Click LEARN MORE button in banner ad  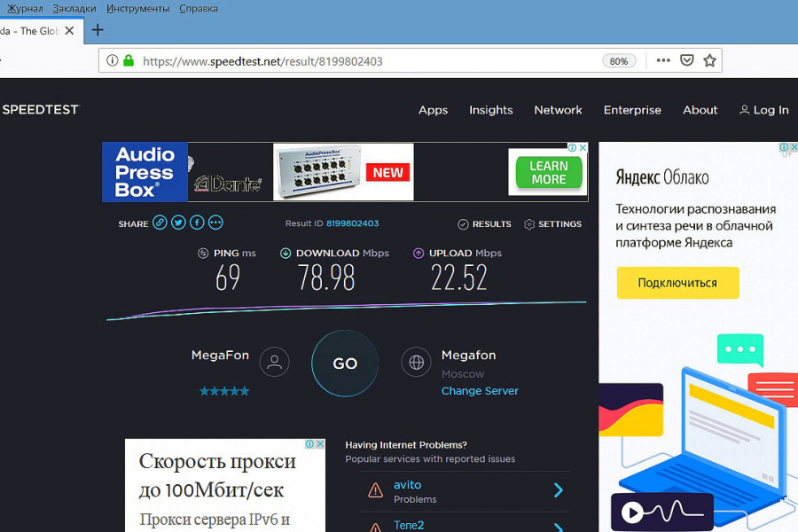click(549, 173)
